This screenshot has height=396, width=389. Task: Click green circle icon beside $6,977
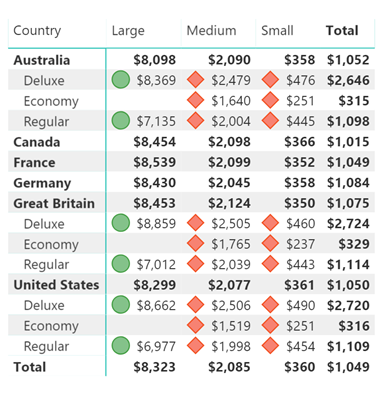[x=120, y=346]
